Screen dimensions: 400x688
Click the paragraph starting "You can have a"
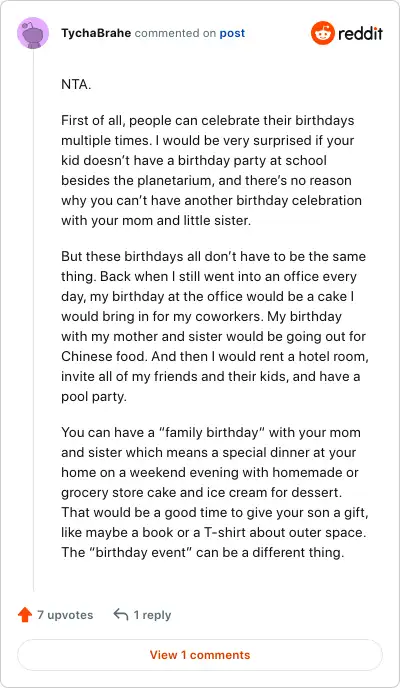(x=215, y=492)
